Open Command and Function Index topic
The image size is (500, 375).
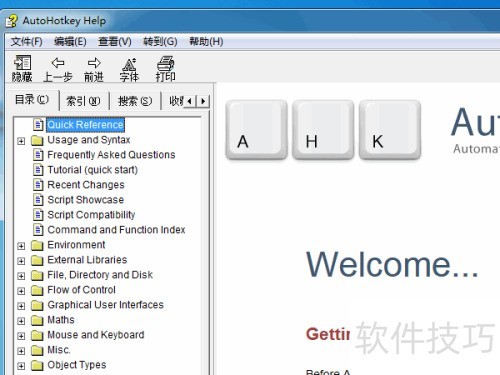tap(116, 230)
